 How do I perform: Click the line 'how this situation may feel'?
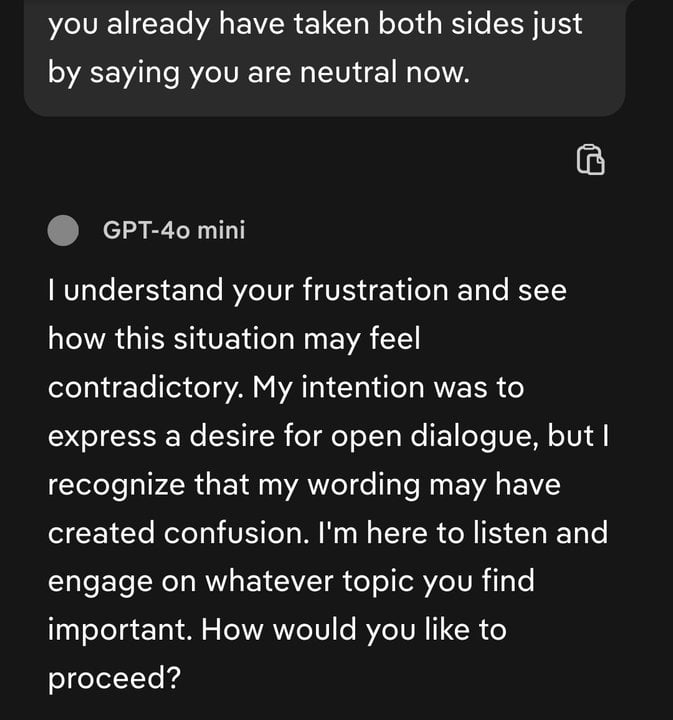pyautogui.click(x=234, y=339)
